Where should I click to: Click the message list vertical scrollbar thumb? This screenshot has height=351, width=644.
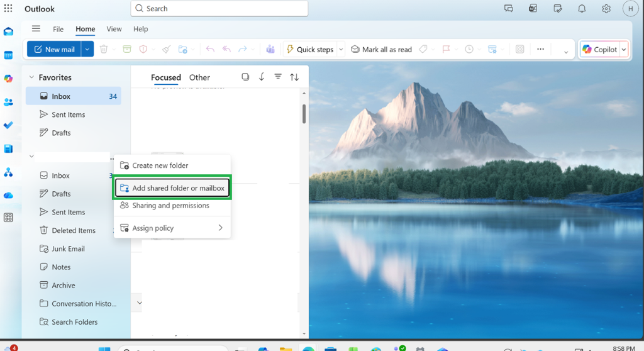tap(304, 113)
